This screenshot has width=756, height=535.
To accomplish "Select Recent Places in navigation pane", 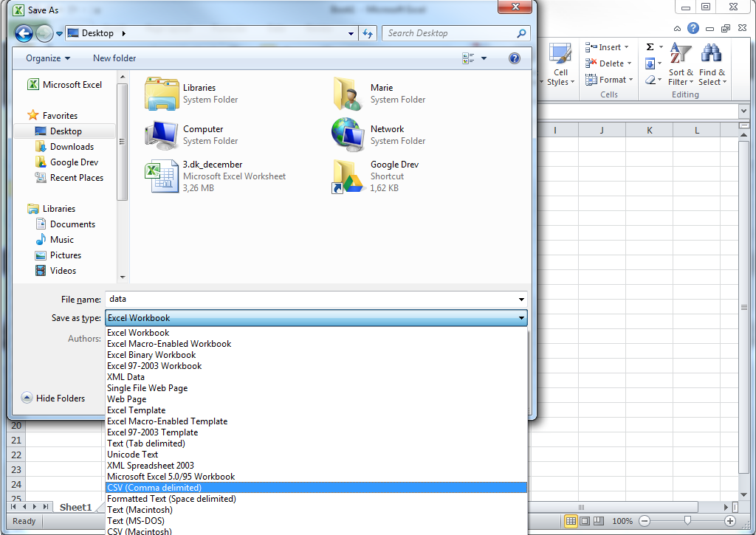I will pos(69,178).
